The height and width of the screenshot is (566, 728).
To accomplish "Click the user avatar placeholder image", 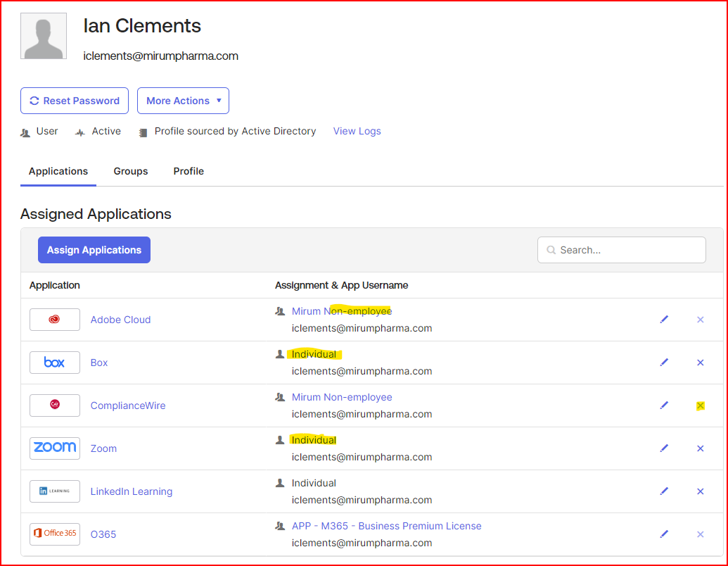I will [x=44, y=36].
